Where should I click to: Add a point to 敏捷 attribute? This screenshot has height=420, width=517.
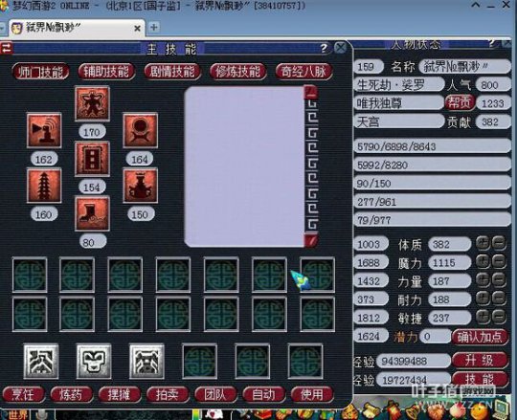(x=483, y=317)
